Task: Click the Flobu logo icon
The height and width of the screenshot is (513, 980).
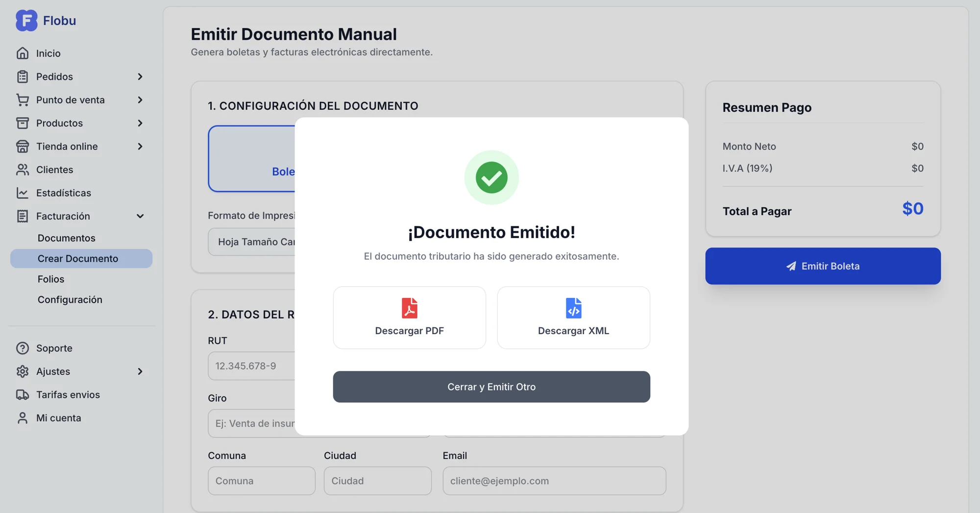Action: (26, 21)
